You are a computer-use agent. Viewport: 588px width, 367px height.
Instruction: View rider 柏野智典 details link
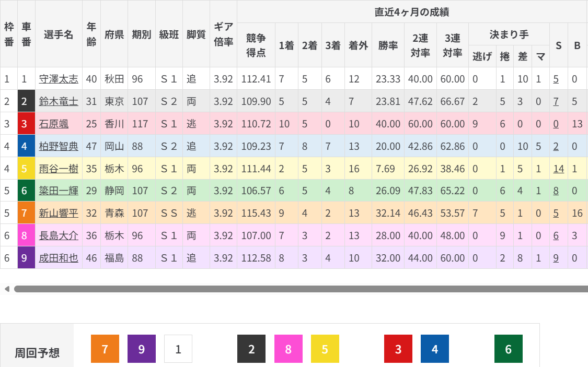pos(59,146)
